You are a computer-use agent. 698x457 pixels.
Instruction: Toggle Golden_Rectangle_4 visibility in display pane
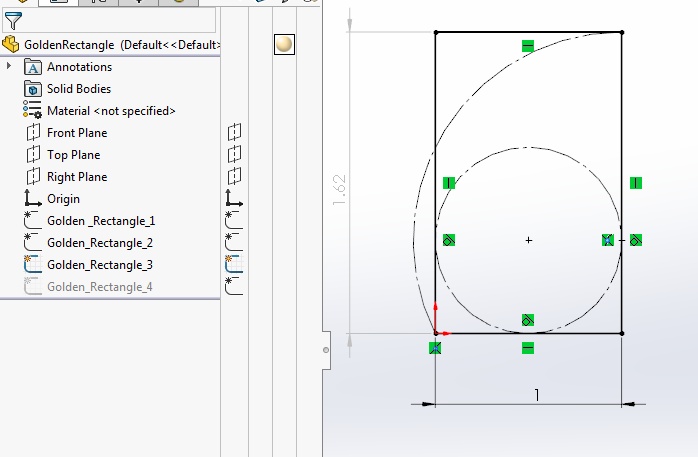[234, 286]
